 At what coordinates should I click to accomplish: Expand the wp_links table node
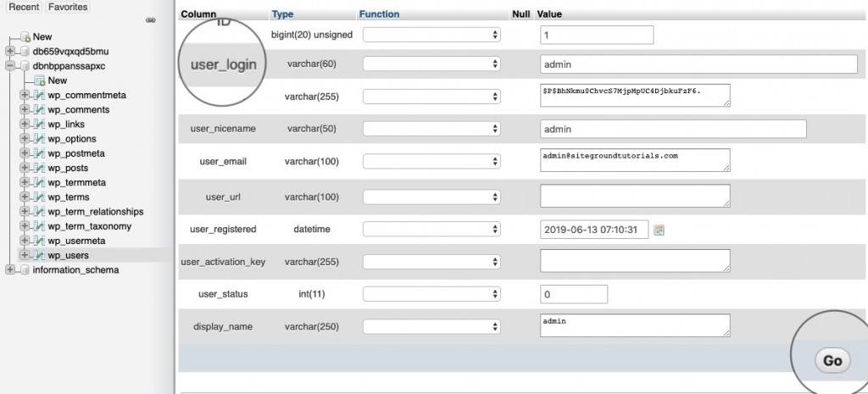[x=25, y=125]
